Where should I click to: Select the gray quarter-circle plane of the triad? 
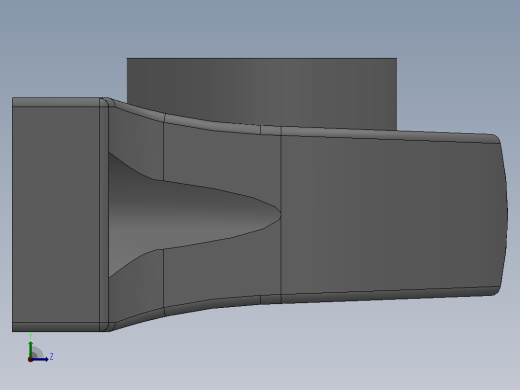coord(37,353)
